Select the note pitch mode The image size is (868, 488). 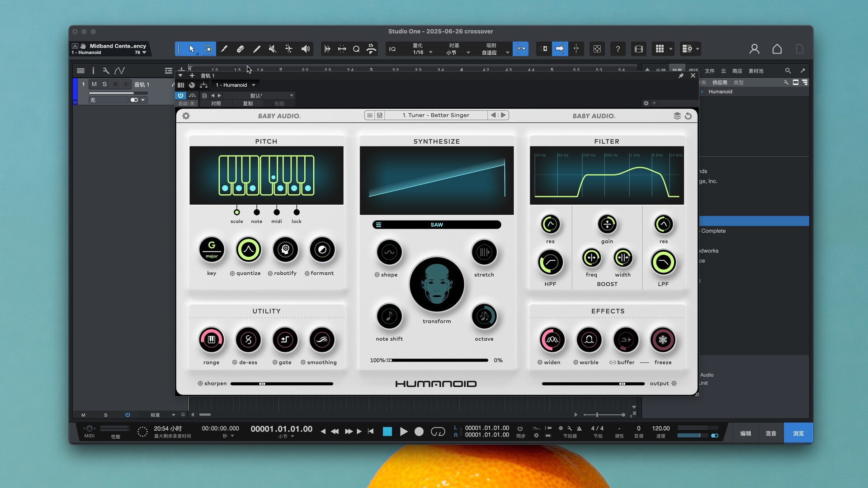coord(257,212)
